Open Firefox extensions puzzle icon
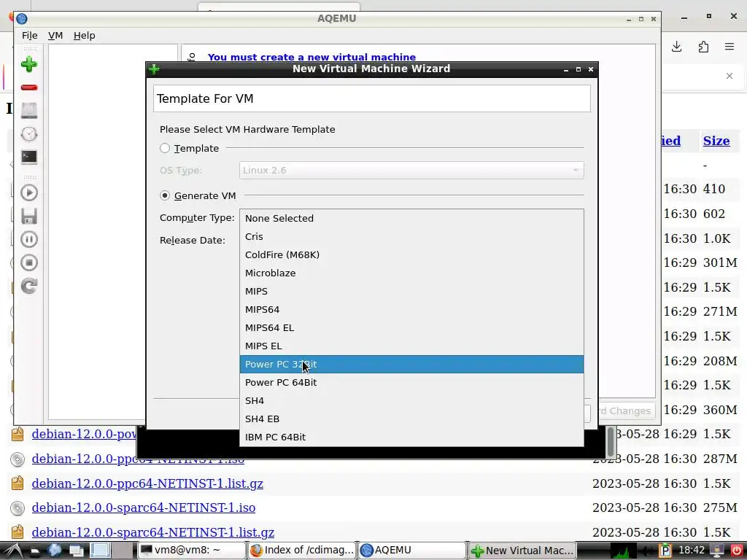This screenshot has width=747, height=560. pyautogui.click(x=703, y=47)
